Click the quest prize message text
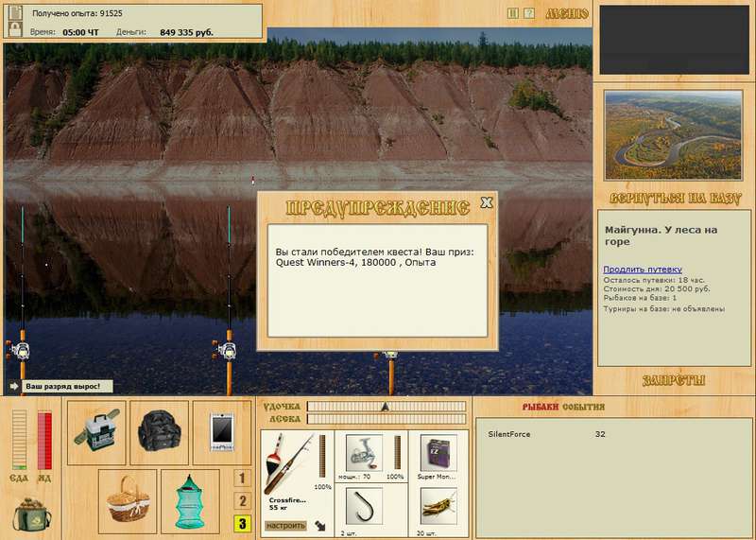Image resolution: width=756 pixels, height=540 pixels. (x=374, y=257)
